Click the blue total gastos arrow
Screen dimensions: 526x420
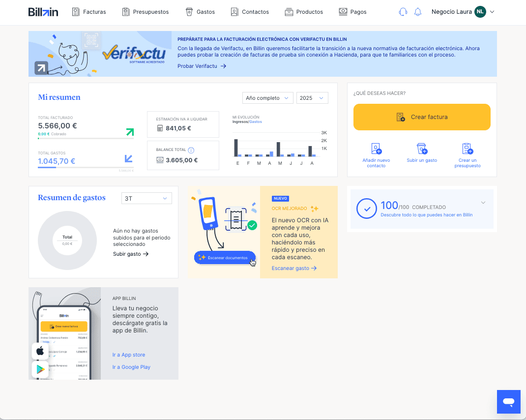(128, 158)
